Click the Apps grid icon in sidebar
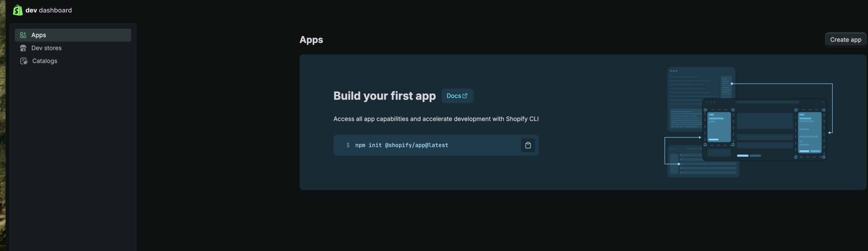This screenshot has height=251, width=868. point(23,35)
